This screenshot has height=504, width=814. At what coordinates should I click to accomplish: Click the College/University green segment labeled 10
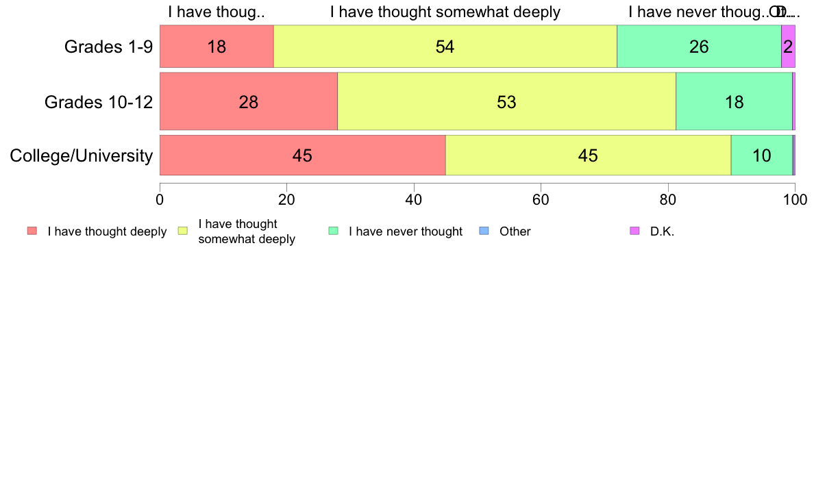click(761, 155)
